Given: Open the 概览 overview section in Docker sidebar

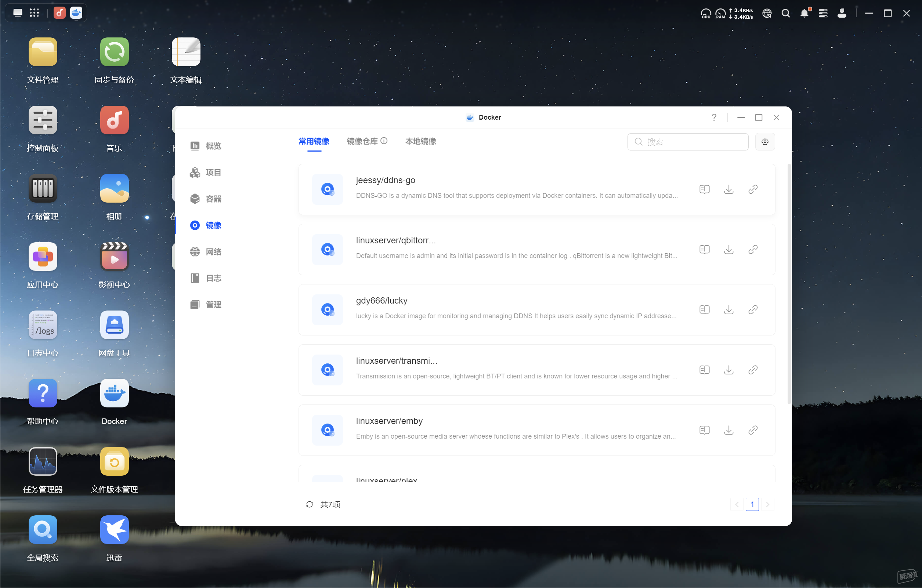Looking at the screenshot, I should pyautogui.click(x=206, y=146).
